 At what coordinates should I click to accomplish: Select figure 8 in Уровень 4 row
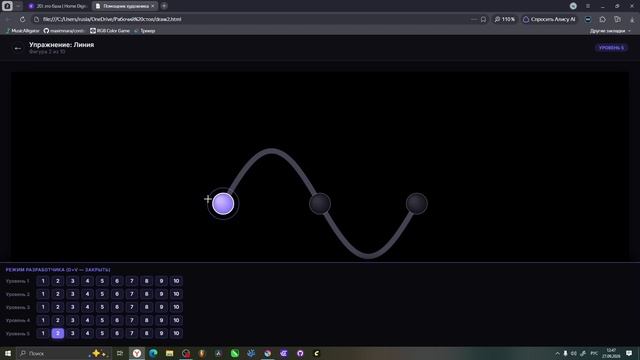pyautogui.click(x=146, y=320)
